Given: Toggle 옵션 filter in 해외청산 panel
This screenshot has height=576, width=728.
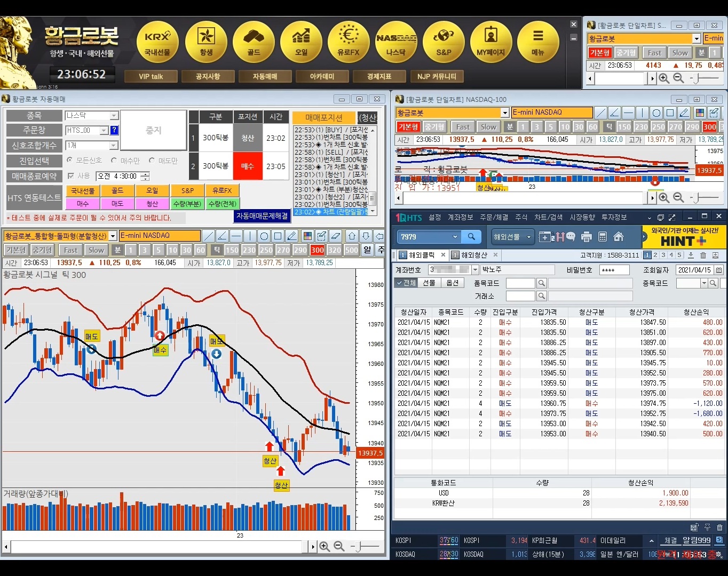Looking at the screenshot, I should [x=453, y=283].
